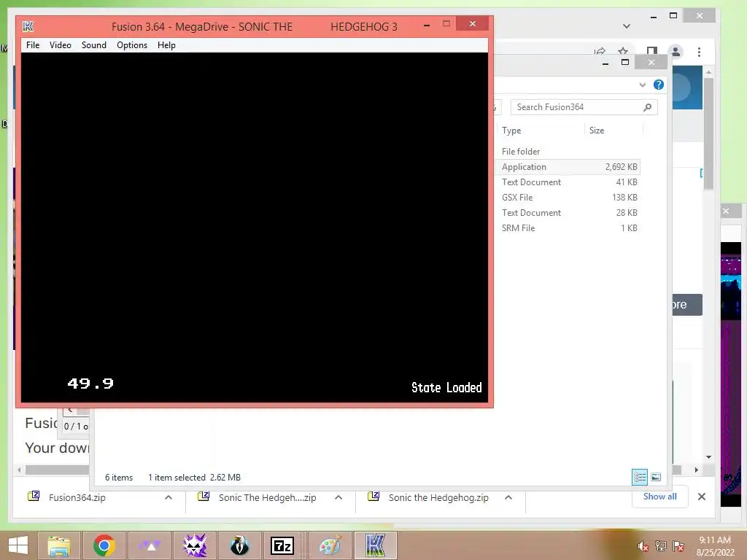
Task: Click the Action Center flag tray icon
Action: (678, 546)
